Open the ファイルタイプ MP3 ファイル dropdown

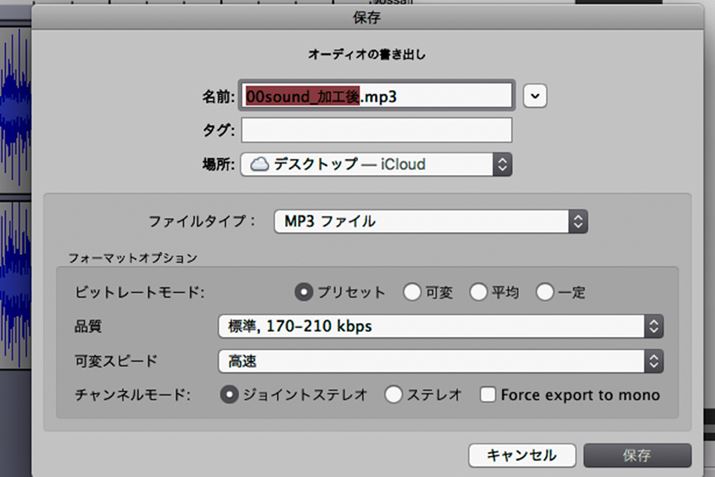tap(430, 221)
